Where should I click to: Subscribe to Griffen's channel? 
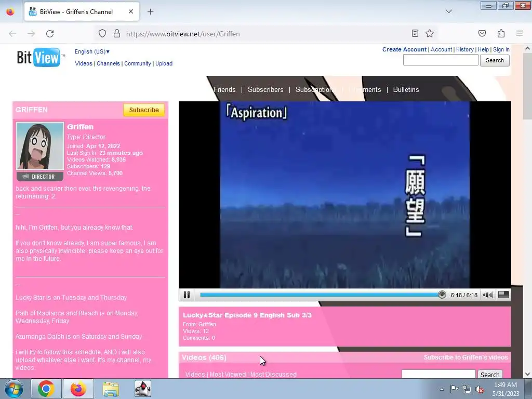(144, 110)
